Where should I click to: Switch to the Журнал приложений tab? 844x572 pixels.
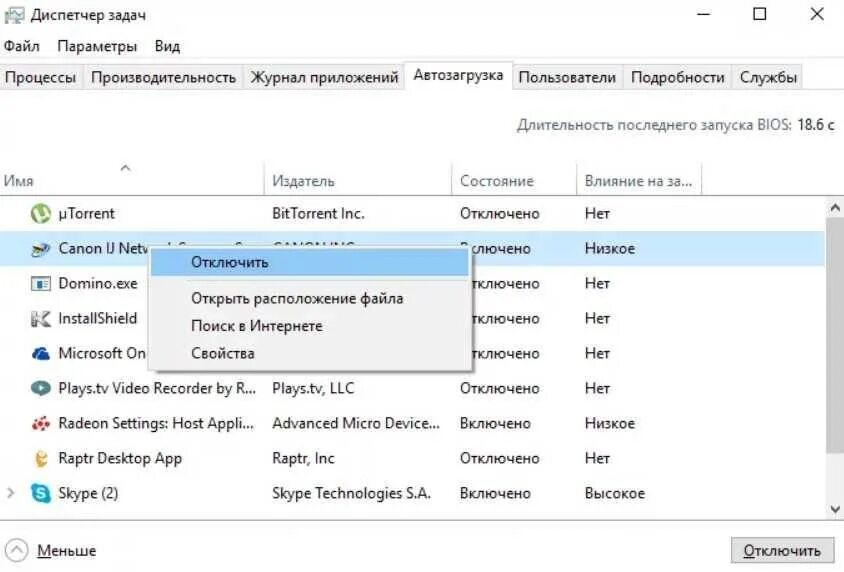325,77
